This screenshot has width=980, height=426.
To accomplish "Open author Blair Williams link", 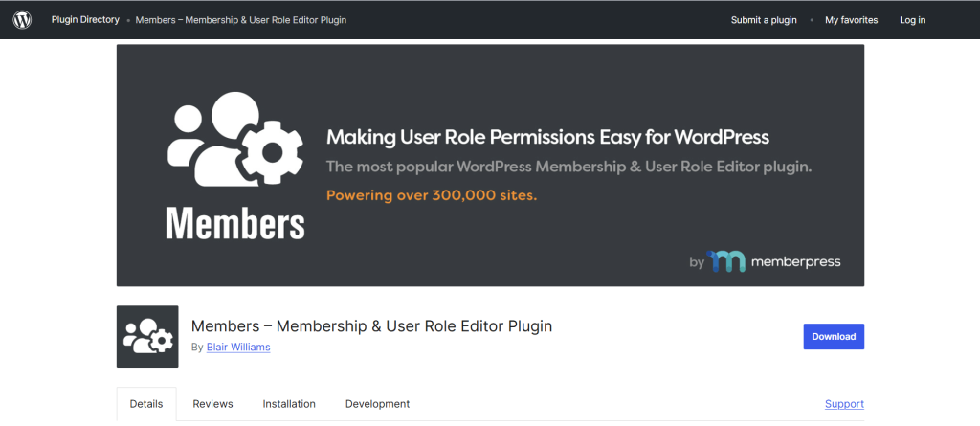I will pos(238,347).
